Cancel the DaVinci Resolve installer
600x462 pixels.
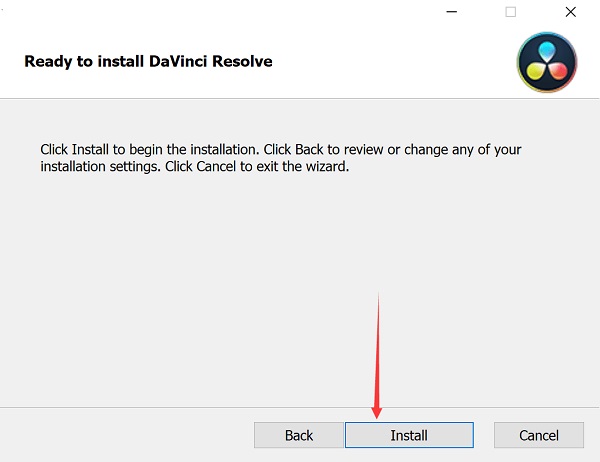(539, 435)
